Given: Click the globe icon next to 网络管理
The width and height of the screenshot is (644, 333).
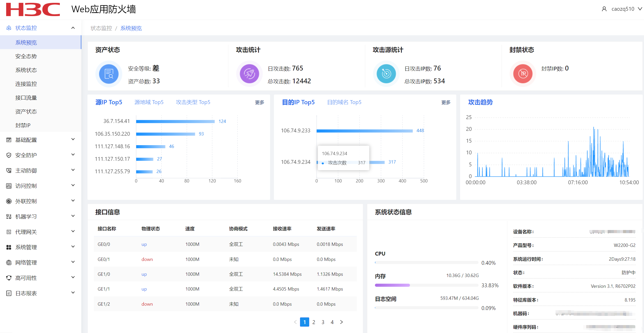Looking at the screenshot, I should [9, 262].
